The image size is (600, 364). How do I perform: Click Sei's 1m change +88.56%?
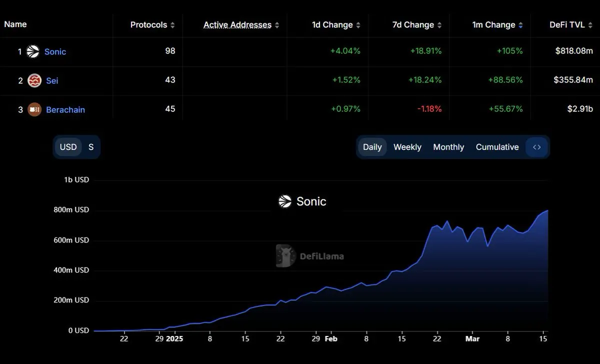[506, 80]
